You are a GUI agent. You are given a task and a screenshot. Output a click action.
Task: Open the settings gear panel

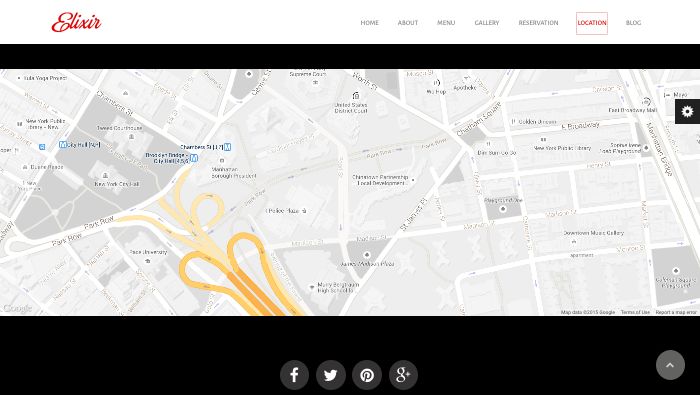[x=688, y=111]
